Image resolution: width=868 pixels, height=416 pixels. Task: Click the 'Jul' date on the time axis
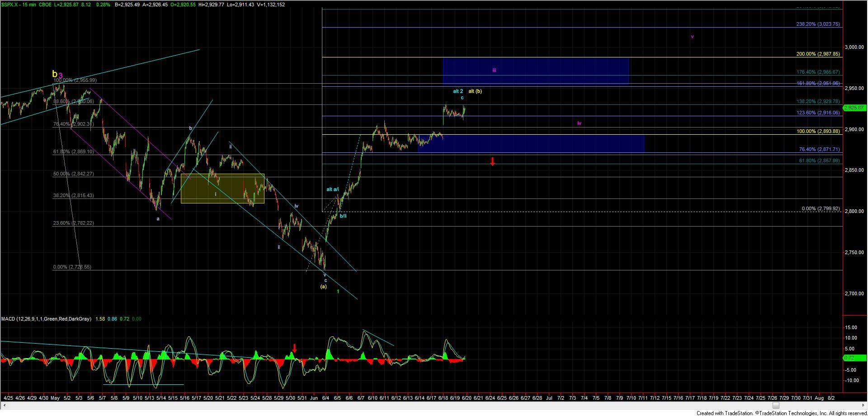[549, 398]
